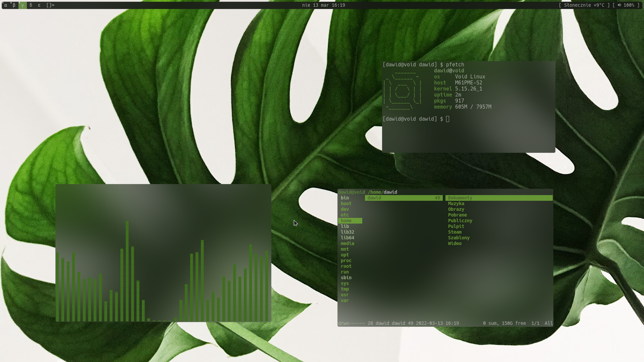
Task: Focus the terminal prompt cursor after pfetch
Action: [x=447, y=119]
